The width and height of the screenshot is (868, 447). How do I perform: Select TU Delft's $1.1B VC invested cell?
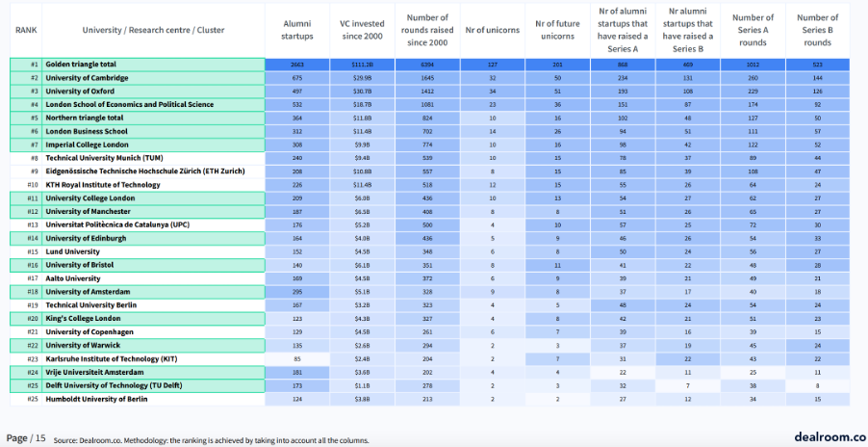pyautogui.click(x=363, y=385)
